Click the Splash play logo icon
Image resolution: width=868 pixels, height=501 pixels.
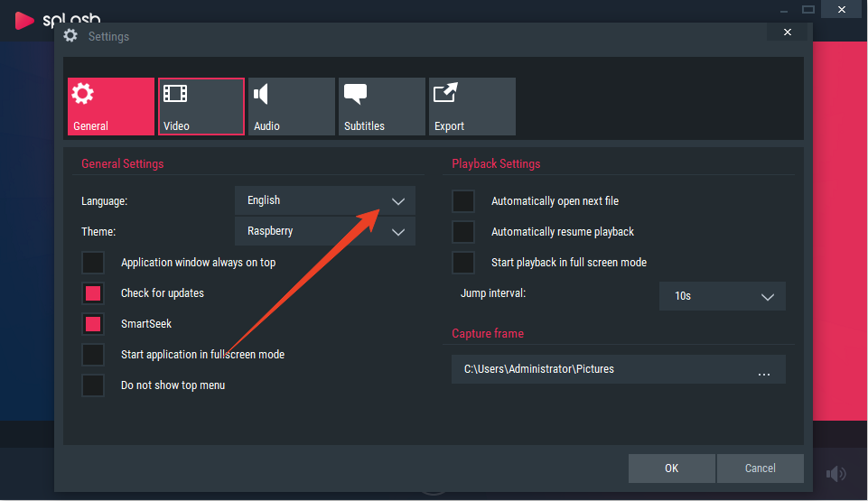click(23, 21)
